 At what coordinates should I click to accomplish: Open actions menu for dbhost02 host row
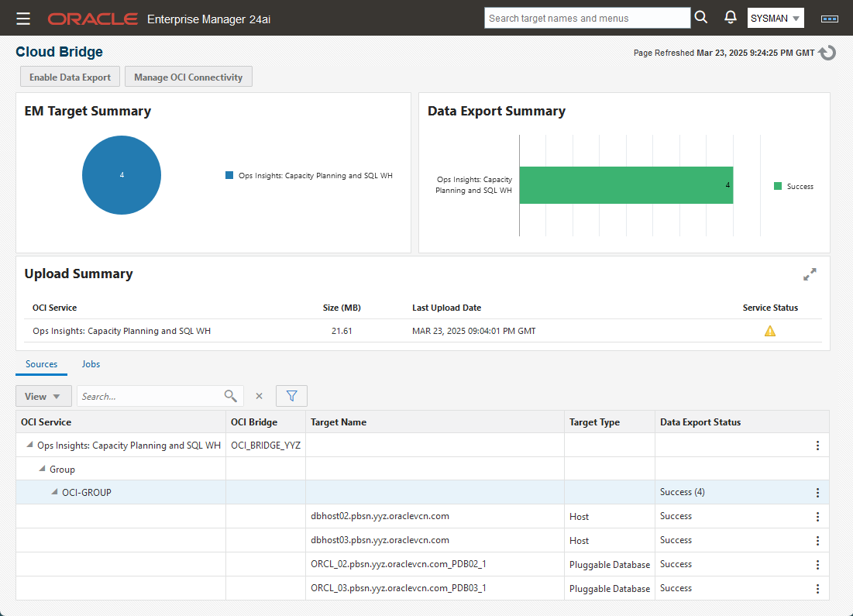pyautogui.click(x=817, y=517)
